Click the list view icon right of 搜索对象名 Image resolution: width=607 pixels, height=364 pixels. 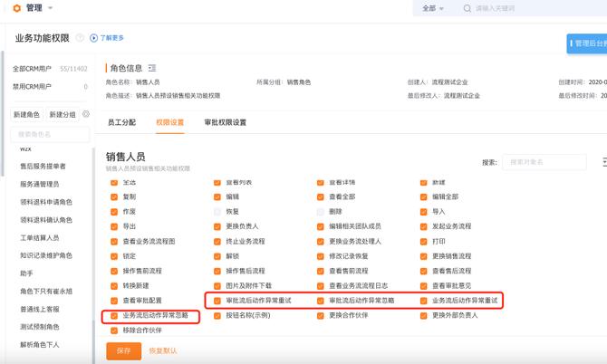tap(603, 162)
